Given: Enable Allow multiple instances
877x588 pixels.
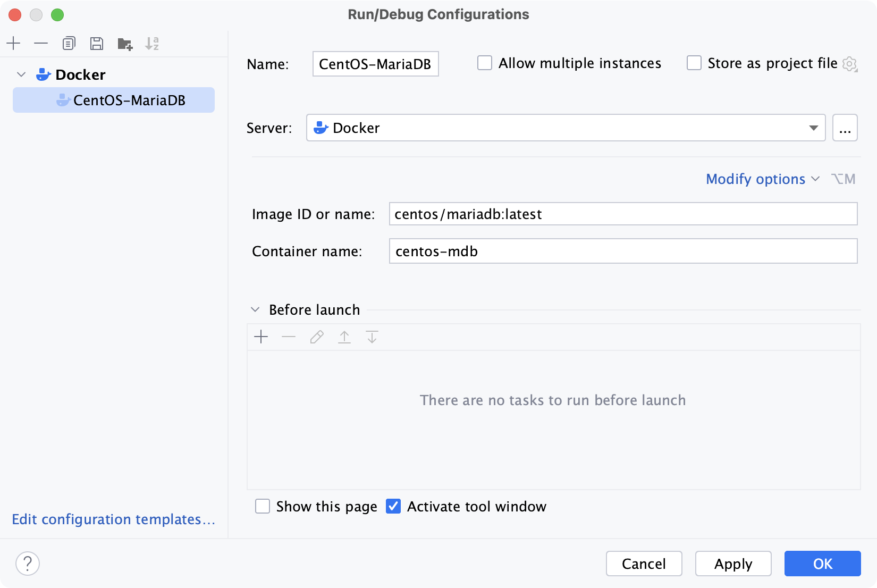Looking at the screenshot, I should 484,63.
